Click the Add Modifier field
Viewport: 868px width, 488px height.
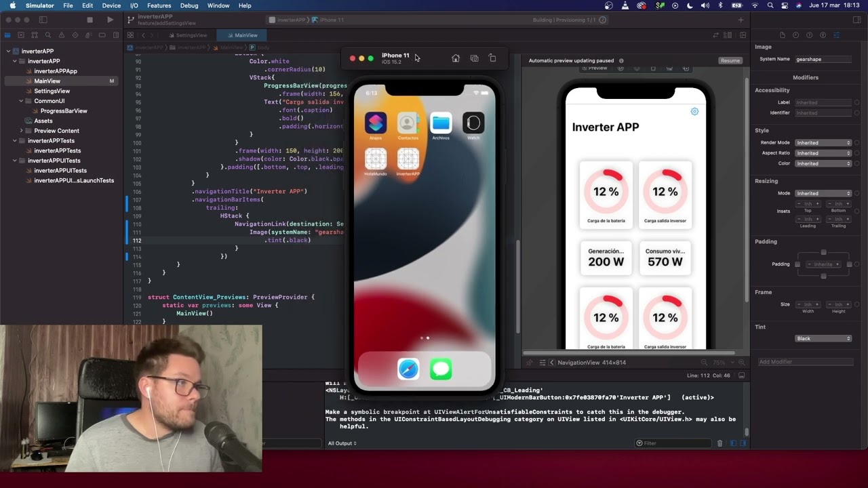coord(805,362)
